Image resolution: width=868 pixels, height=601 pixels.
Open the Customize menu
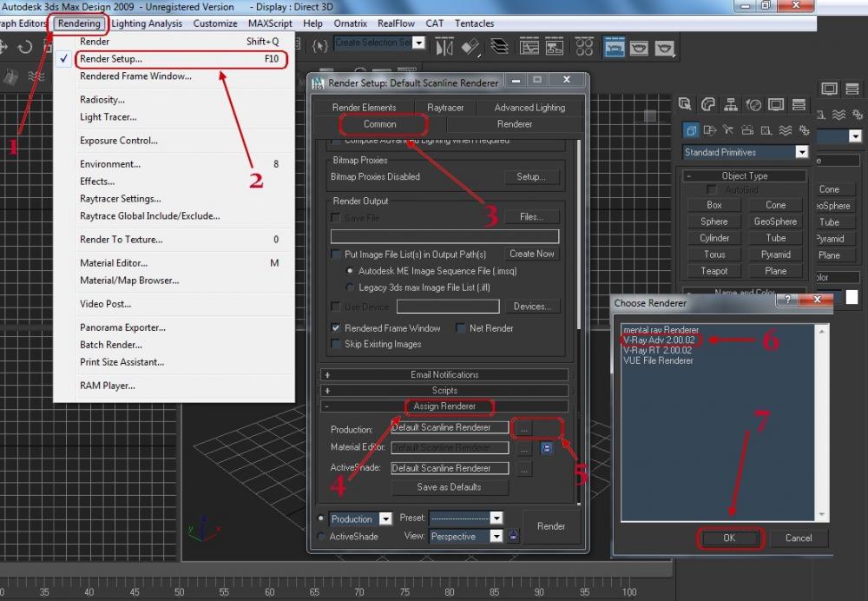pos(214,23)
